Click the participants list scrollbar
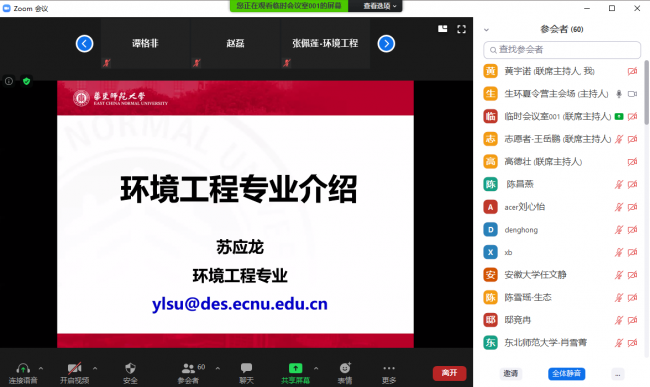This screenshot has width=650, height=387. (646, 92)
